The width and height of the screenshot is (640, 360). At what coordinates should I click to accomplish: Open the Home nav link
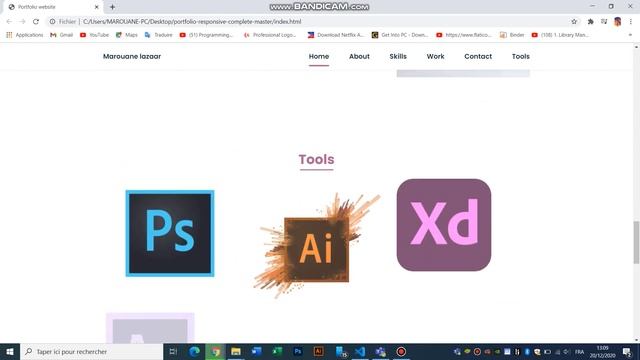tap(319, 56)
